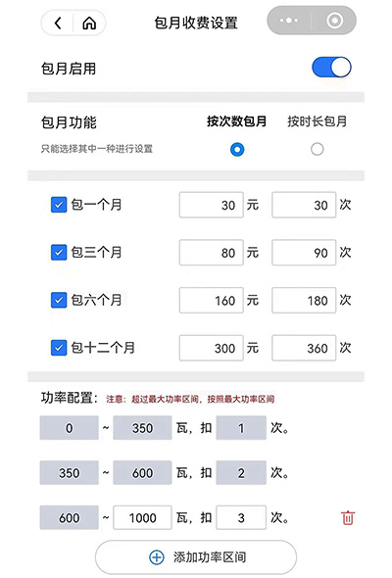
Task: Tap the back arrow icon
Action: tap(58, 23)
